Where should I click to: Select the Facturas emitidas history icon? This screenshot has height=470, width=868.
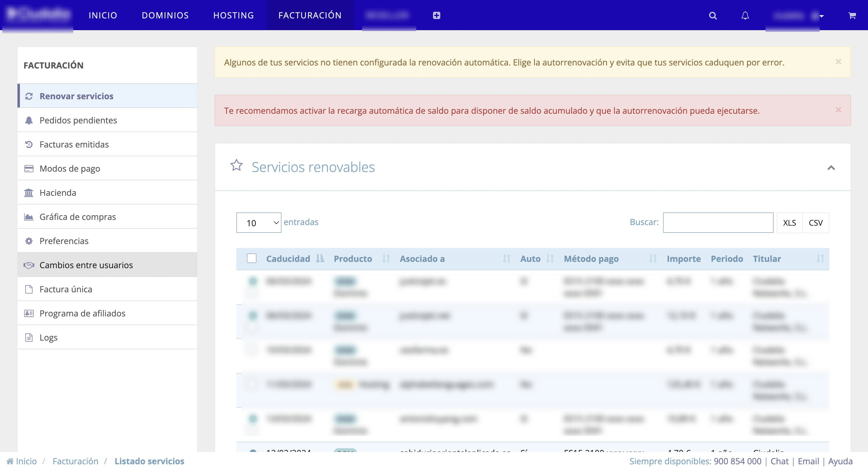(29, 144)
